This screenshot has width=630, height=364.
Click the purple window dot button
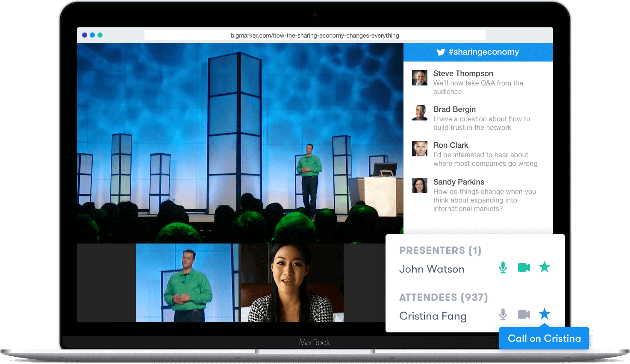pos(85,35)
